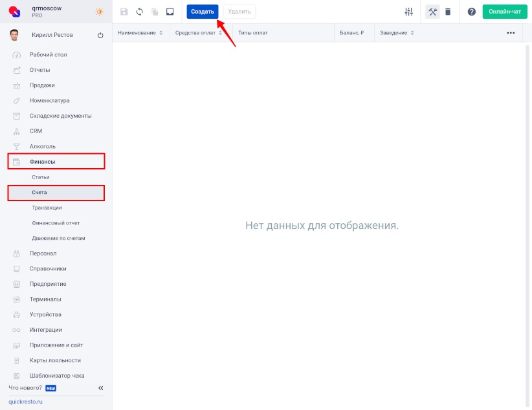Click the Алкоголь cocktail glass icon
The width and height of the screenshot is (532, 410).
point(16,147)
